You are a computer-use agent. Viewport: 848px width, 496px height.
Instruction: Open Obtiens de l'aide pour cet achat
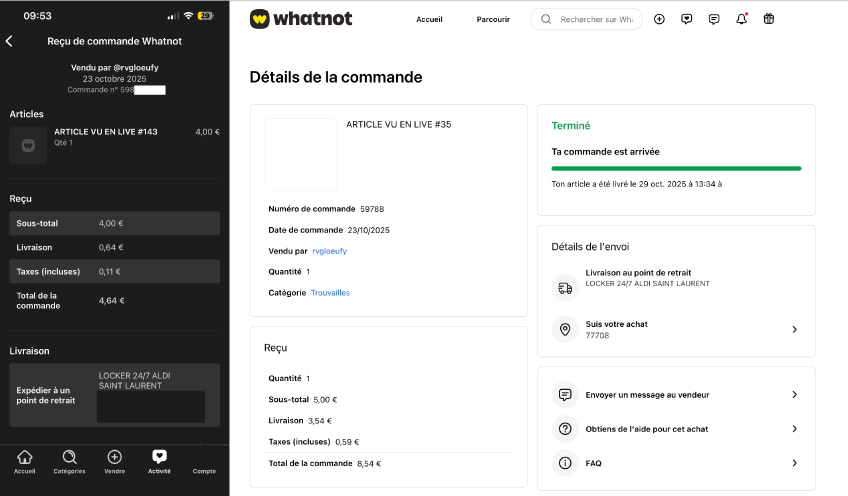click(676, 429)
